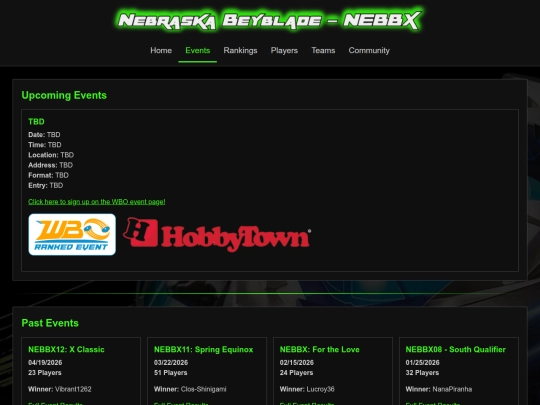The image size is (540, 405).
Task: Select the 'Address: TBD' line
Action: pos(50,165)
